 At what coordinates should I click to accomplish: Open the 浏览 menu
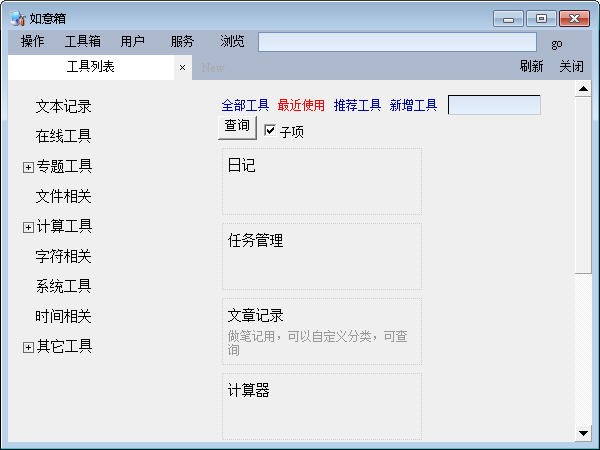tap(232, 41)
